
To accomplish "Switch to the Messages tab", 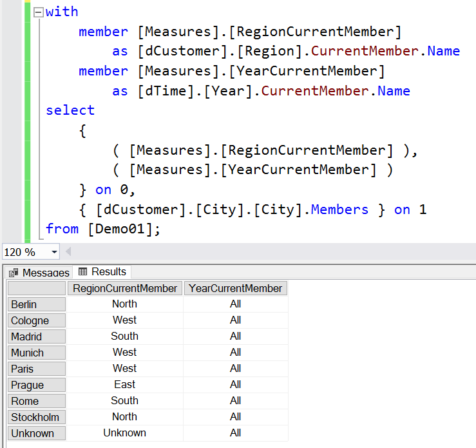I will (39, 273).
